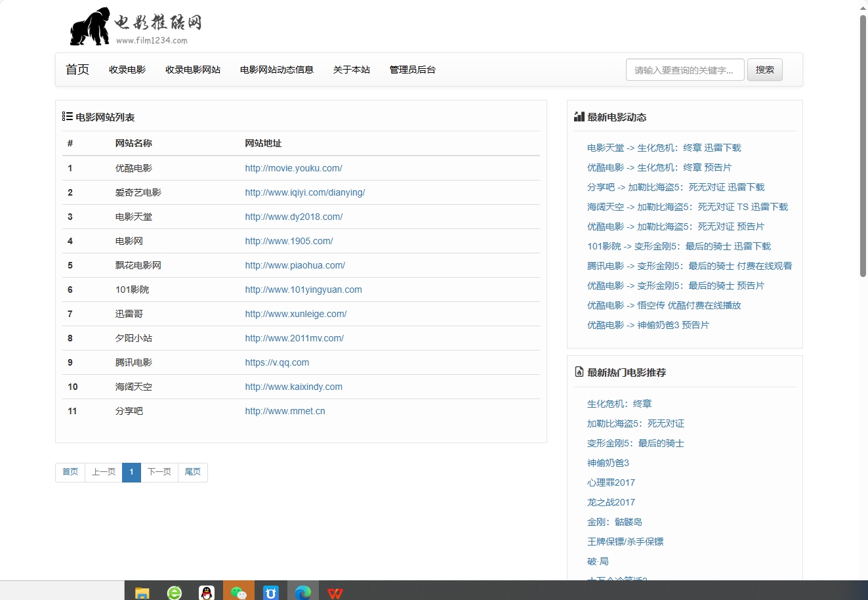Switch to the 收录电影网站 section
Viewport: 868px width, 600px height.
point(193,70)
